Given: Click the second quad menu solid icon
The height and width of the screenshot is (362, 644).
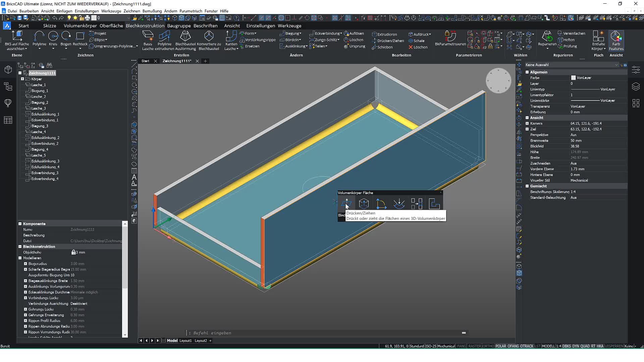Looking at the screenshot, I should point(364,203).
